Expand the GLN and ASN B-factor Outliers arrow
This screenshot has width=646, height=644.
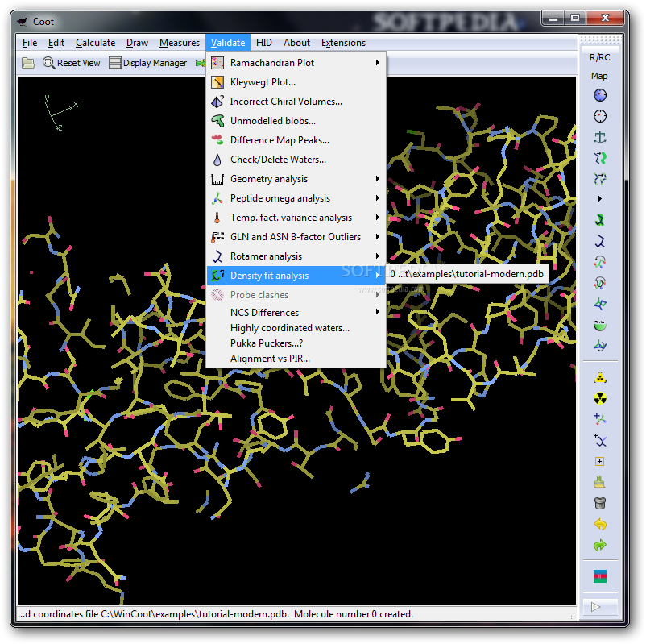[378, 237]
